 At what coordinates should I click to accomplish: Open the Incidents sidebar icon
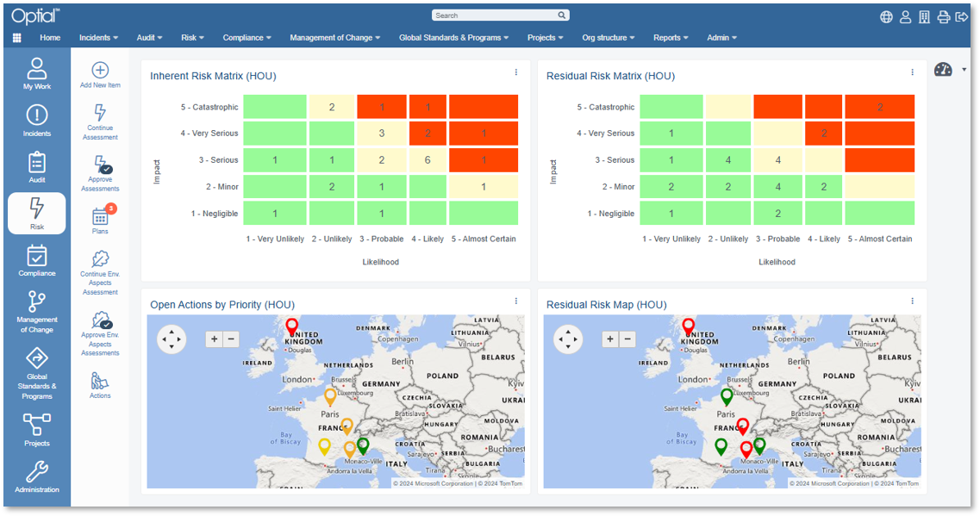[x=36, y=119]
